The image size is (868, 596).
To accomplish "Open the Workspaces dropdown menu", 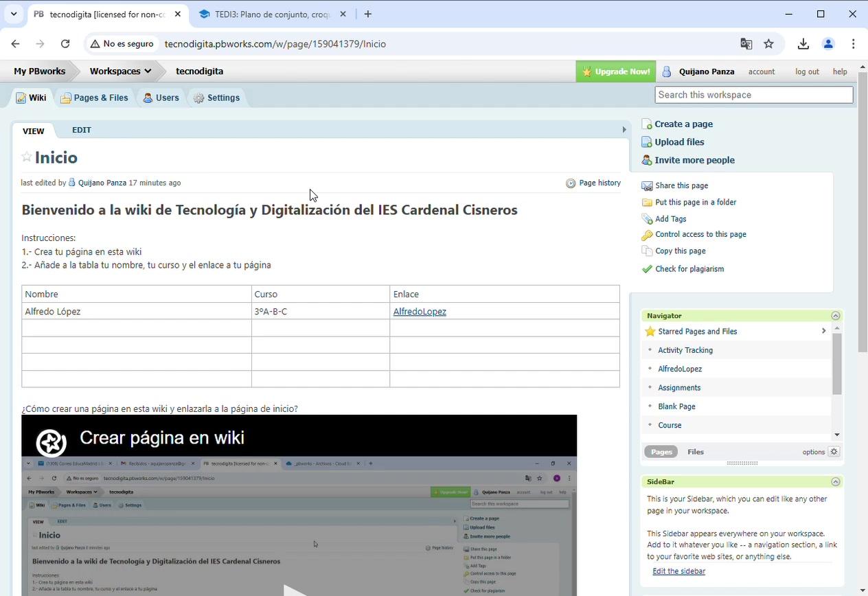I will click(120, 71).
